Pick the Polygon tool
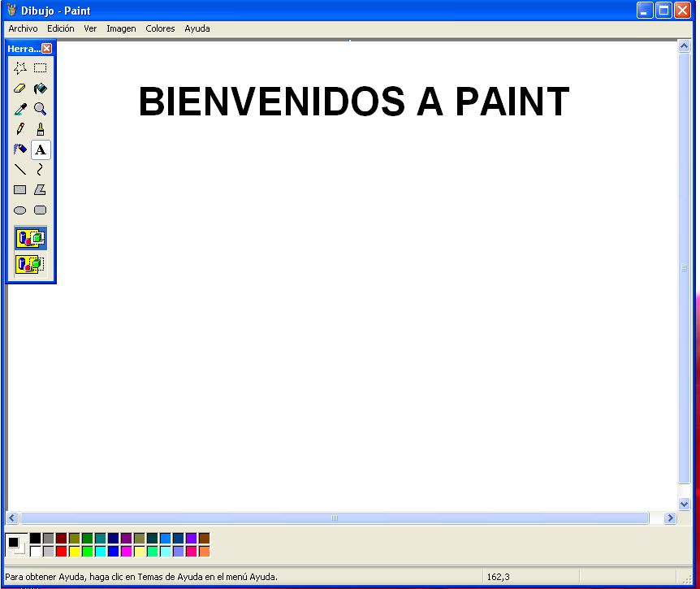 tap(41, 189)
